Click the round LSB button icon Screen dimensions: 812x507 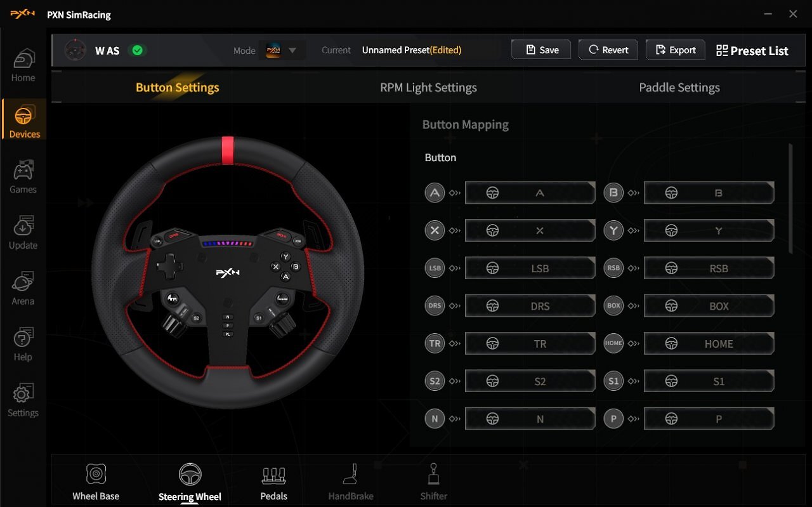click(435, 268)
